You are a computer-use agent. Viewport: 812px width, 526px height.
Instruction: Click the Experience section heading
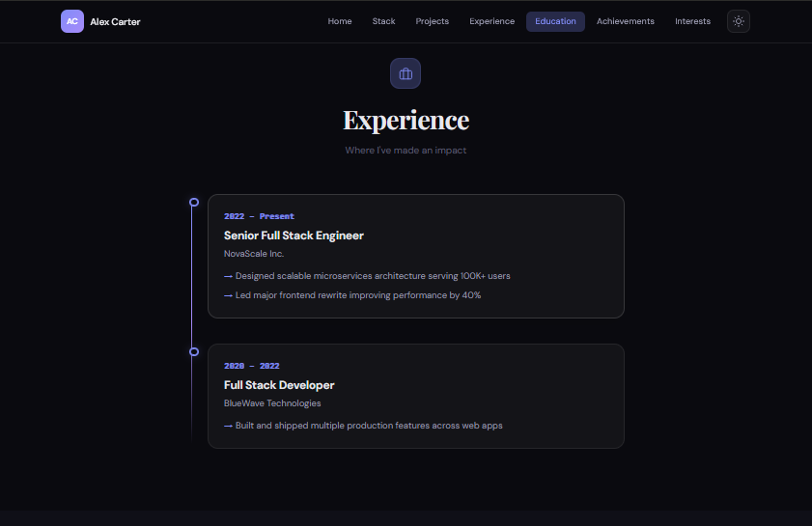pyautogui.click(x=406, y=121)
